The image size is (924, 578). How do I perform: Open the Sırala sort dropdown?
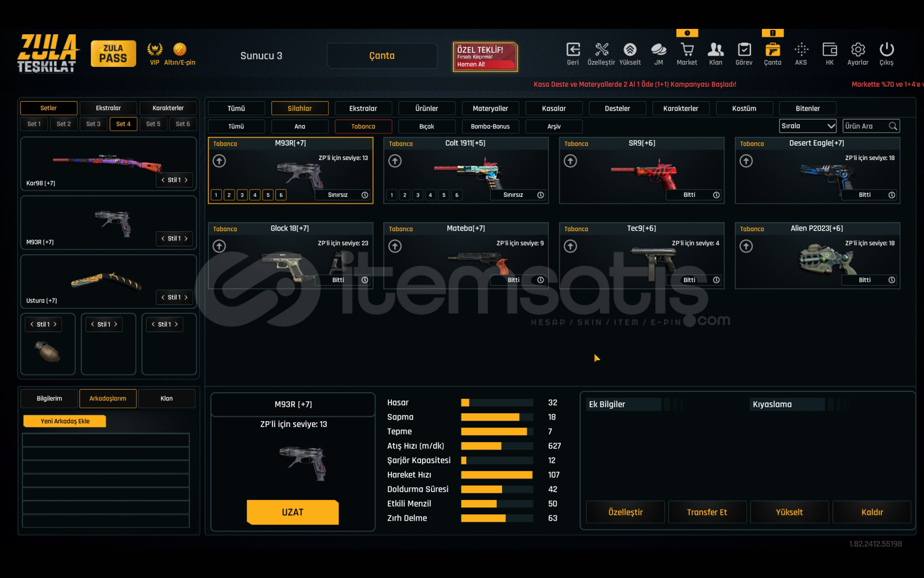click(808, 126)
